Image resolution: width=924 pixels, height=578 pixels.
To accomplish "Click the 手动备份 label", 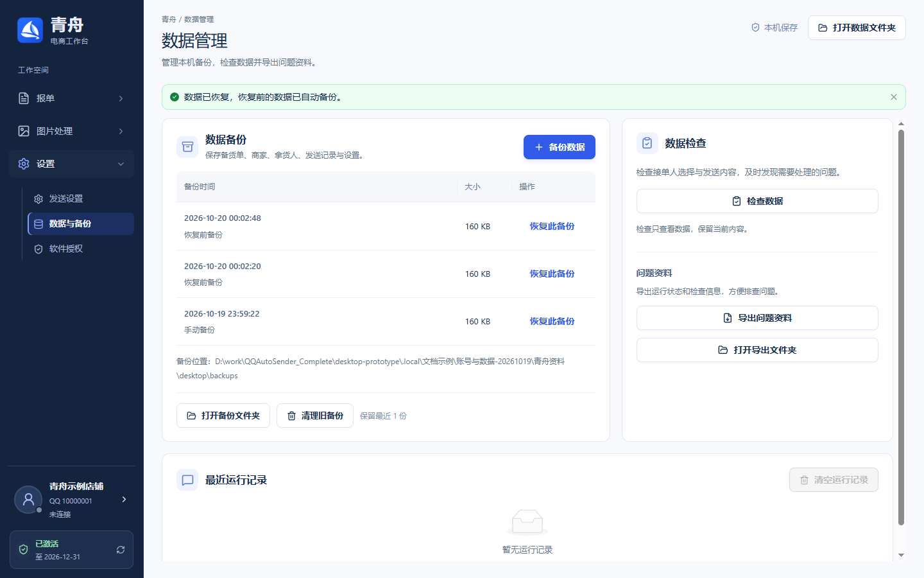I will pyautogui.click(x=200, y=330).
